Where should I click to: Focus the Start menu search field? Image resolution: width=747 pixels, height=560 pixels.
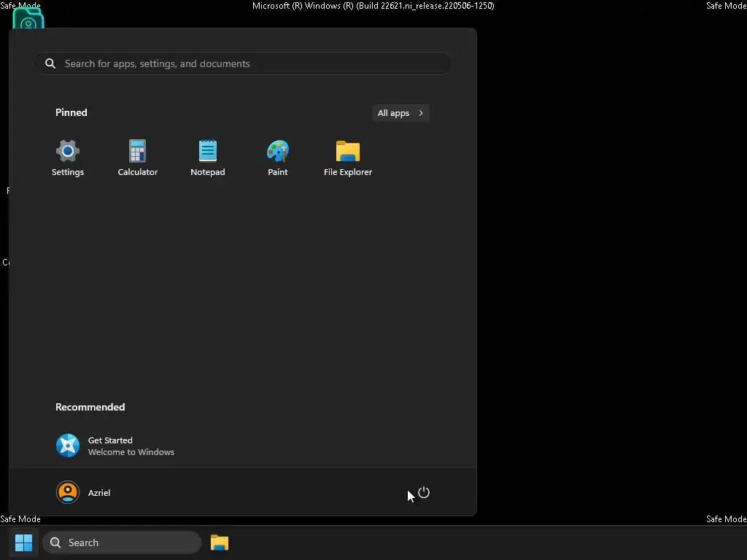tap(243, 63)
